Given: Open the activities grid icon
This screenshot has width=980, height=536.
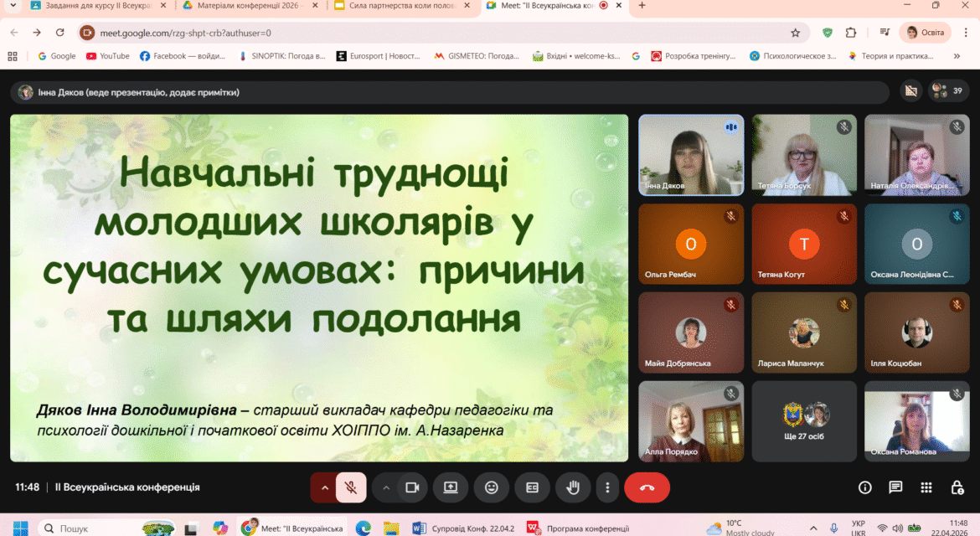Looking at the screenshot, I should (926, 487).
